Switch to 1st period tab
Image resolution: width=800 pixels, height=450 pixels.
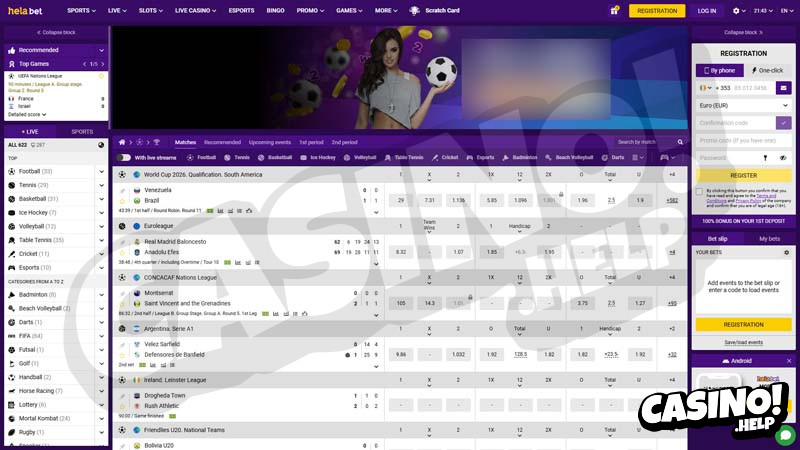coord(311,142)
